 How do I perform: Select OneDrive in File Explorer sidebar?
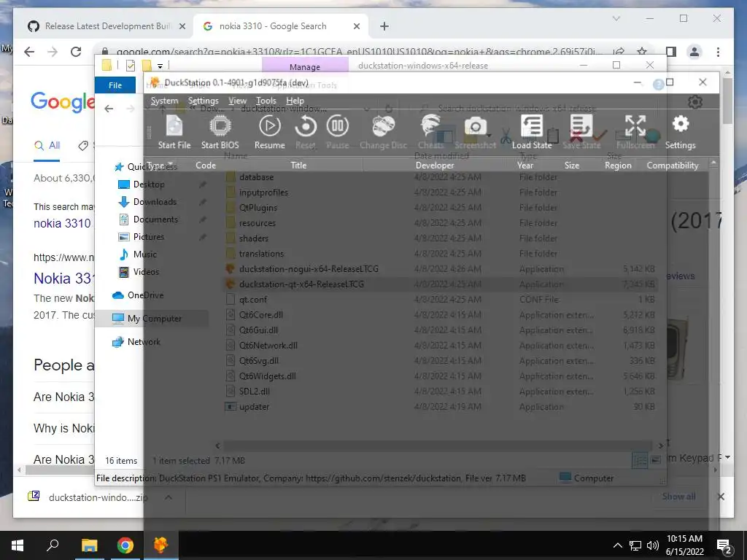click(145, 295)
